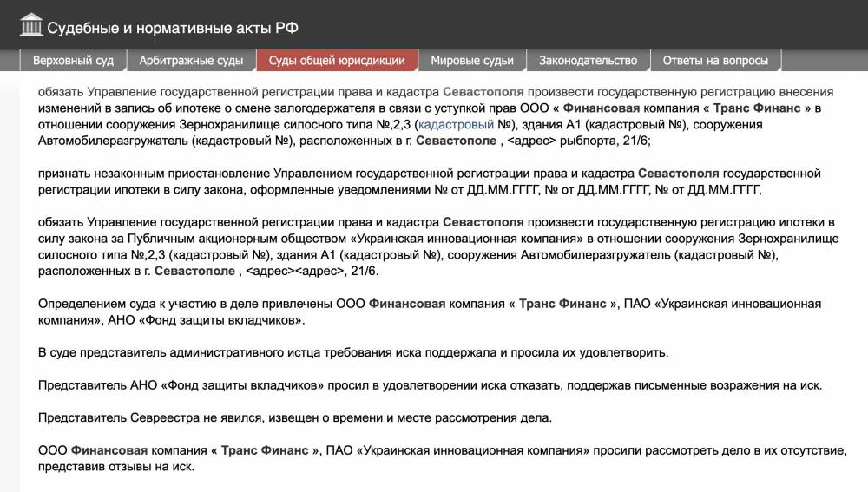Open the site title «Судебные и нормативные акты РФ»

tap(172, 27)
